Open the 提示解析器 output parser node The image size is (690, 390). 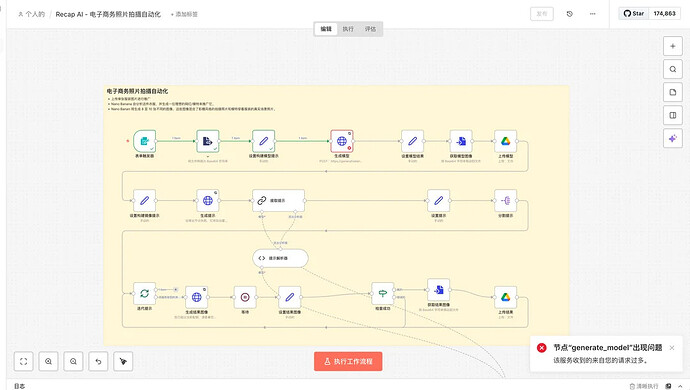click(x=280, y=258)
